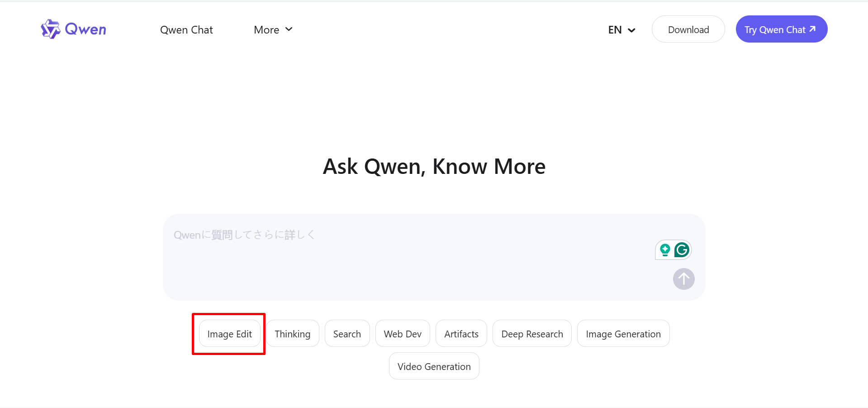Click the green lightbulb extension icon
This screenshot has width=868, height=408.
tap(665, 250)
